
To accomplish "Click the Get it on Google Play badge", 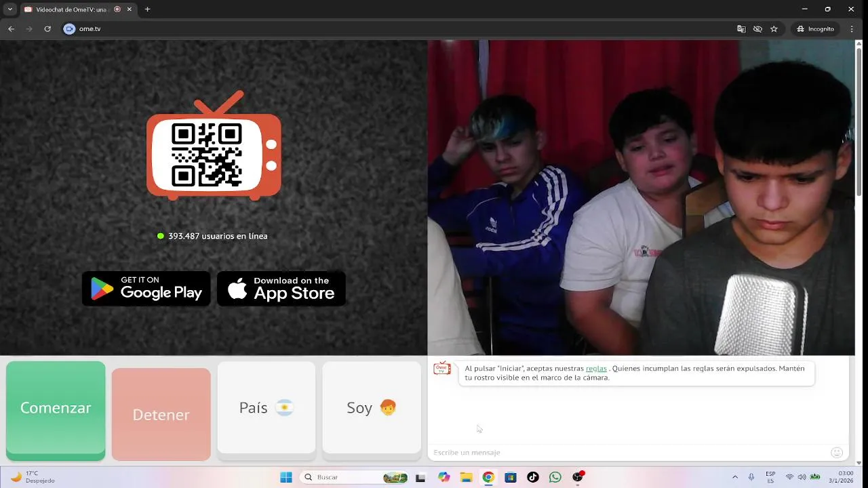I will tap(146, 289).
